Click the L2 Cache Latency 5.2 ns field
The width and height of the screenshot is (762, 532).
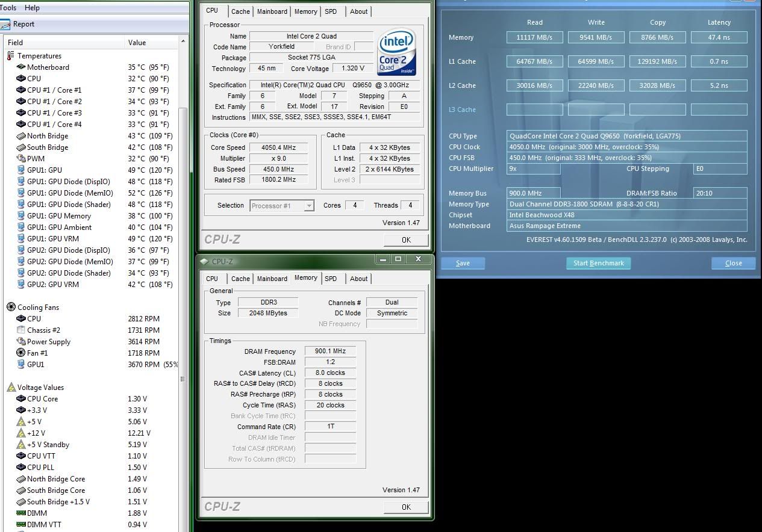[719, 85]
